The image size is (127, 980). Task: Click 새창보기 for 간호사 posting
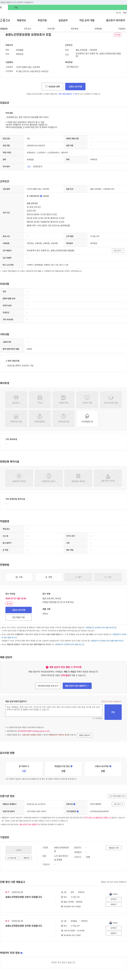coord(114,904)
